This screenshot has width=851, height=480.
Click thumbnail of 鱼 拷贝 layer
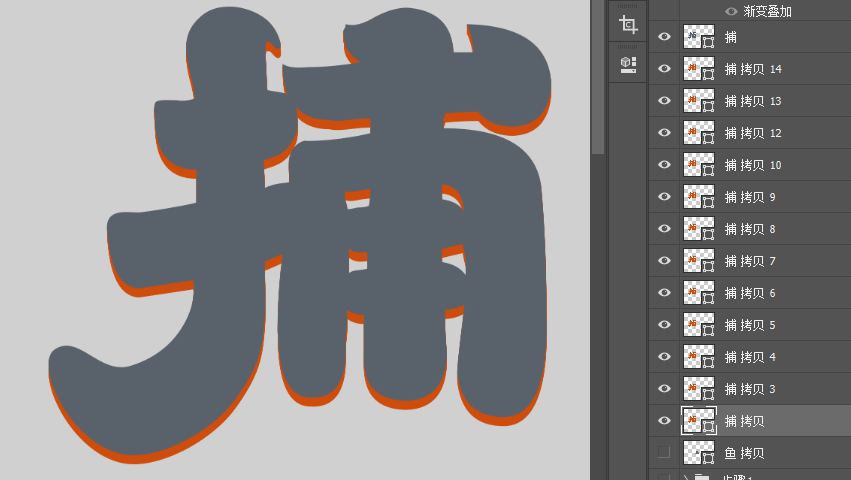pyautogui.click(x=699, y=453)
